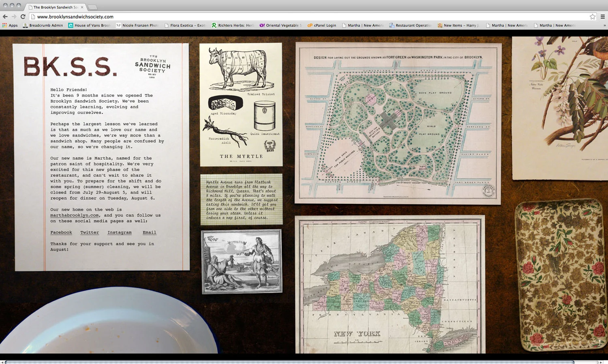
Task: Open the Restaurant Operations bookmark
Action: (410, 25)
